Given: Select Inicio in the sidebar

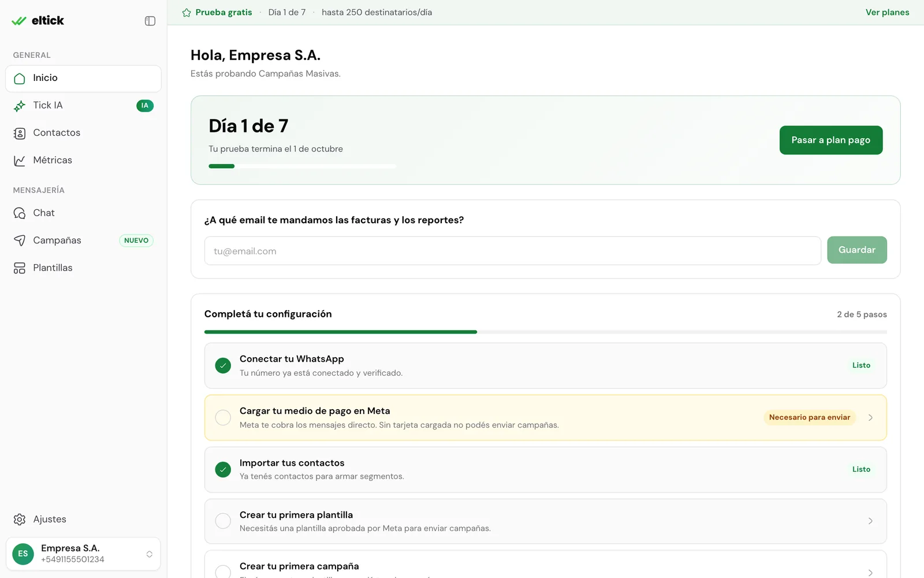Looking at the screenshot, I should [x=83, y=79].
